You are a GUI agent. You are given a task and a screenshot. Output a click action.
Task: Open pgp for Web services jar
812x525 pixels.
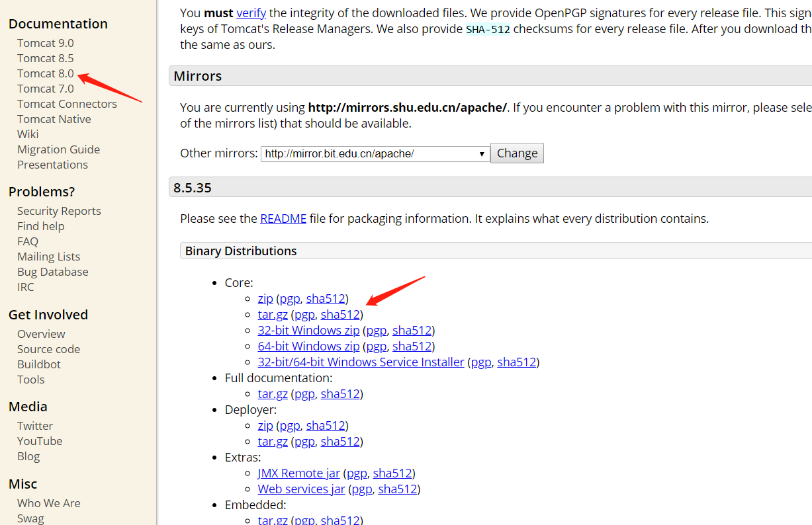click(362, 489)
